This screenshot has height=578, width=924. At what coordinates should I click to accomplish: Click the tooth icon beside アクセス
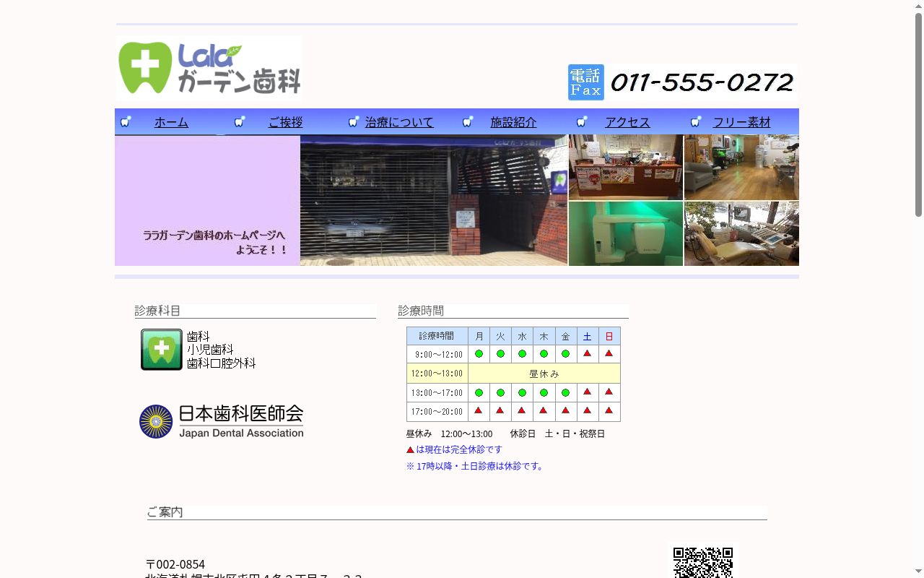[582, 121]
